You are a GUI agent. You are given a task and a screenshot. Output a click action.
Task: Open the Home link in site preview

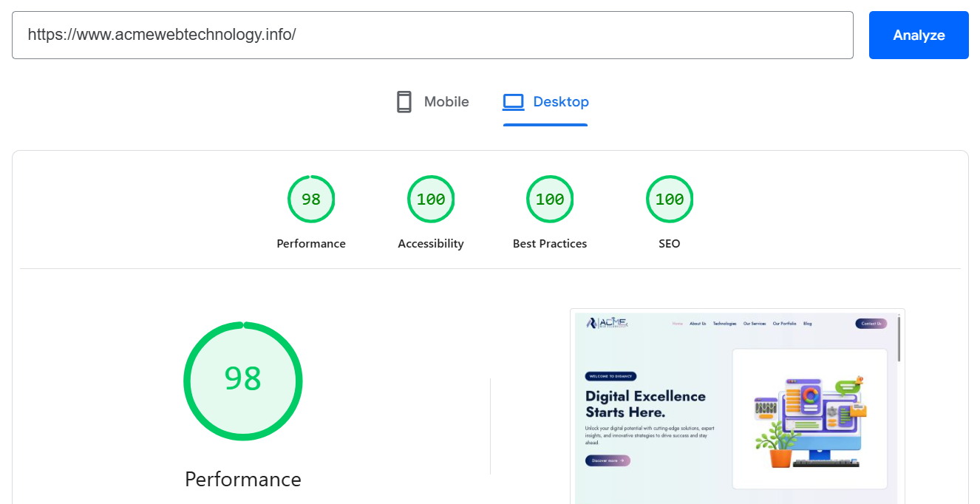[x=678, y=324]
